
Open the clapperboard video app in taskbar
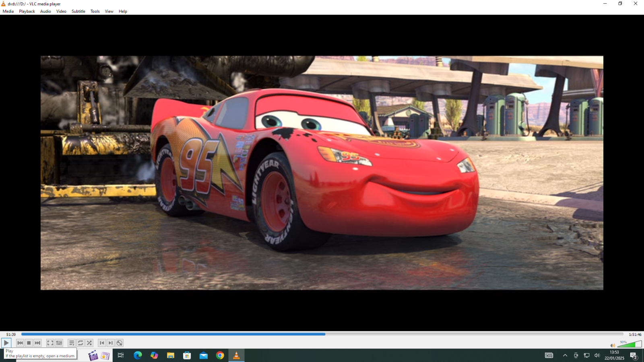pyautogui.click(x=93, y=356)
